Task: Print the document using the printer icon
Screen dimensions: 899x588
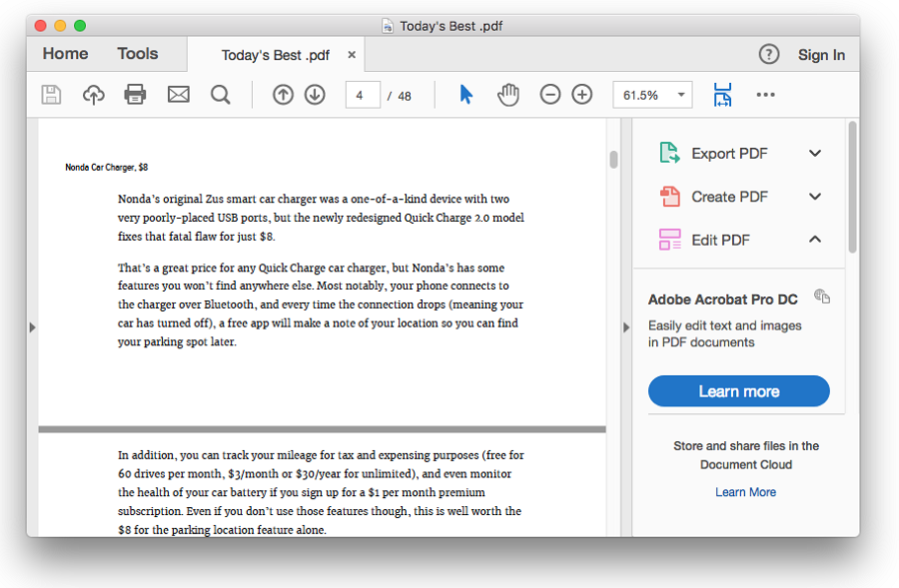Action: click(135, 95)
